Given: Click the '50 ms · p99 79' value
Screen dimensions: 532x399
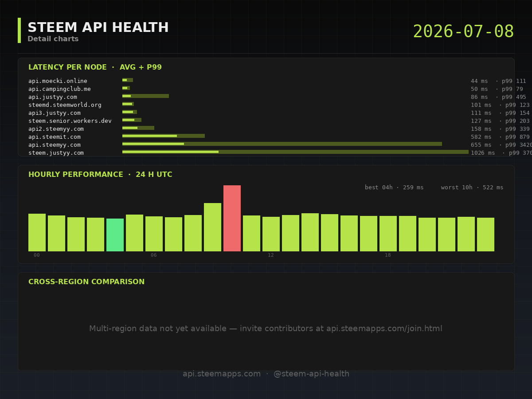Looking at the screenshot, I should coord(497,89).
